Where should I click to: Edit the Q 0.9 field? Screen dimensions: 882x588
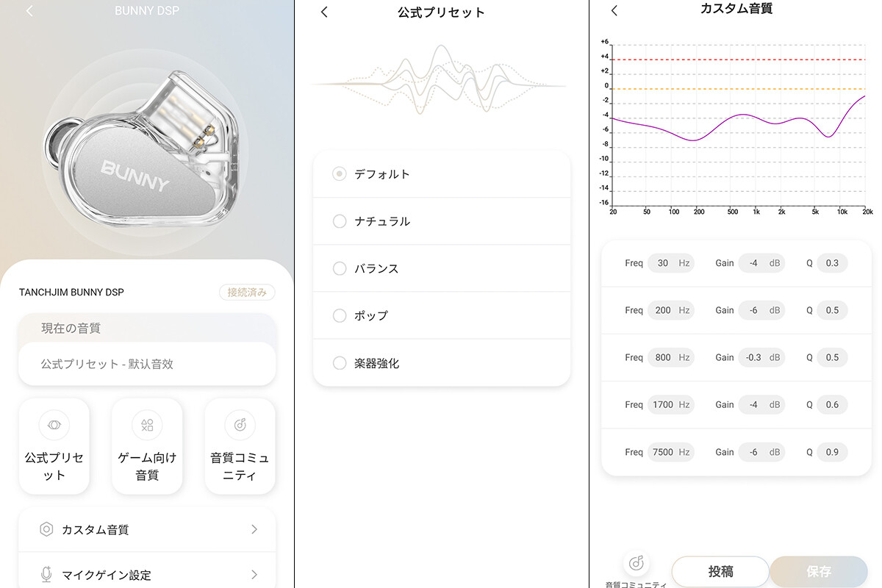[832, 452]
